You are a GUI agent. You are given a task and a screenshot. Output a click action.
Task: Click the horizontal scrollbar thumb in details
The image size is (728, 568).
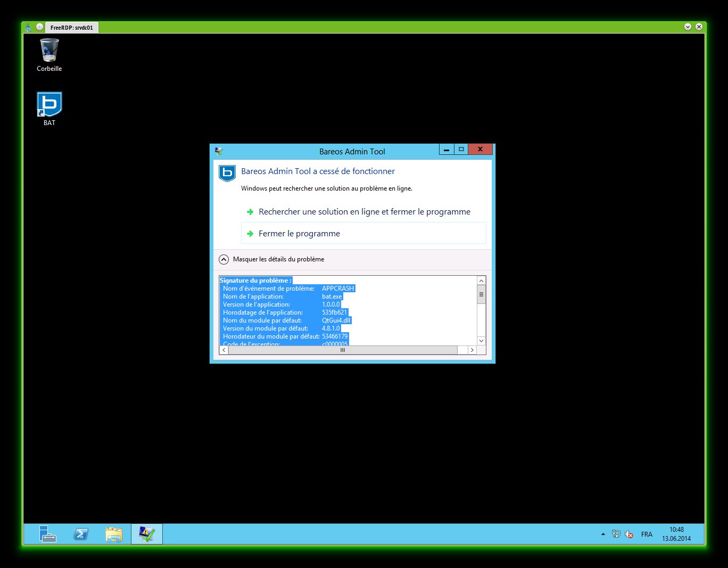[x=343, y=350]
